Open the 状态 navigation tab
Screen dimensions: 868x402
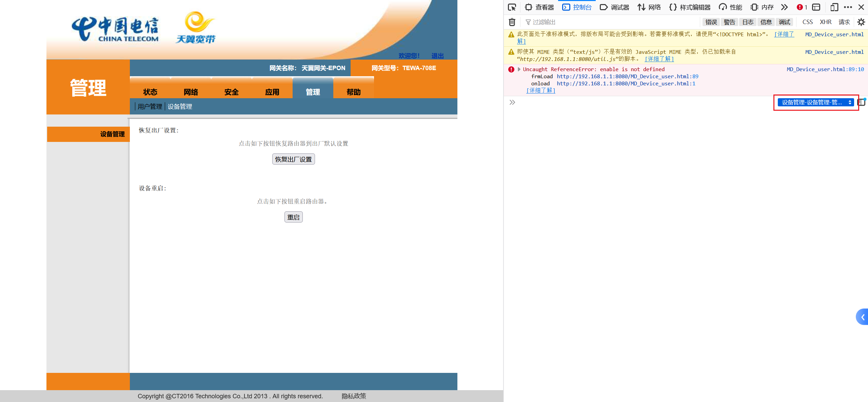click(x=150, y=92)
